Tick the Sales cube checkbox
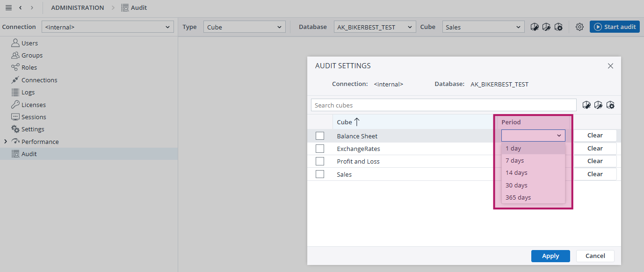The width and height of the screenshot is (644, 272). pyautogui.click(x=320, y=174)
